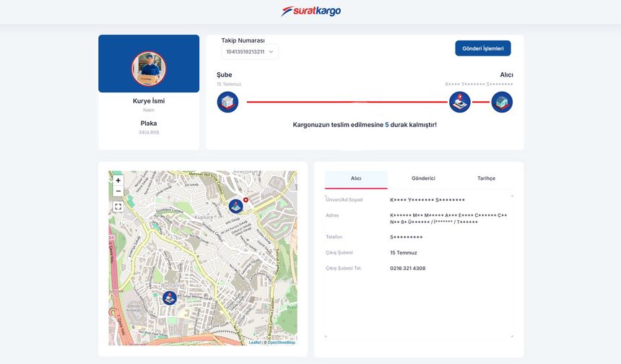Image resolution: width=621 pixels, height=364 pixels.
Task: Click the courier profile photo
Action: point(149,69)
